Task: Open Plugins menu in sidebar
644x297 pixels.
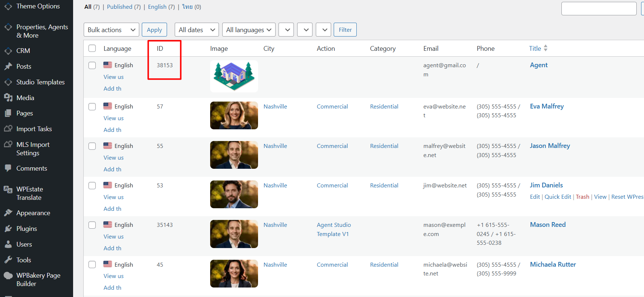Action: [x=27, y=229]
